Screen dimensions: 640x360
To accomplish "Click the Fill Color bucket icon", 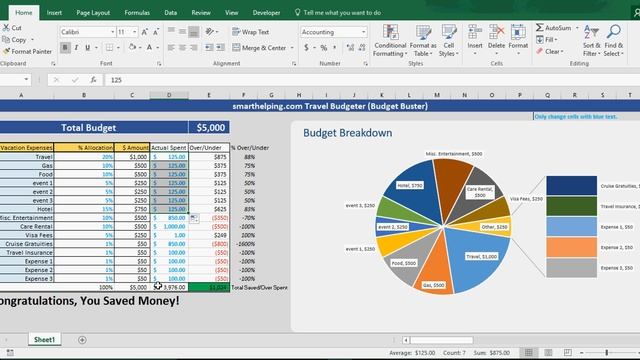I will tap(132, 48).
